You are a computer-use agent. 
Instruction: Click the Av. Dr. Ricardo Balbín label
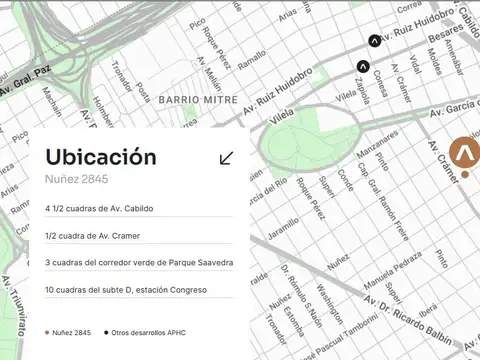(407, 320)
